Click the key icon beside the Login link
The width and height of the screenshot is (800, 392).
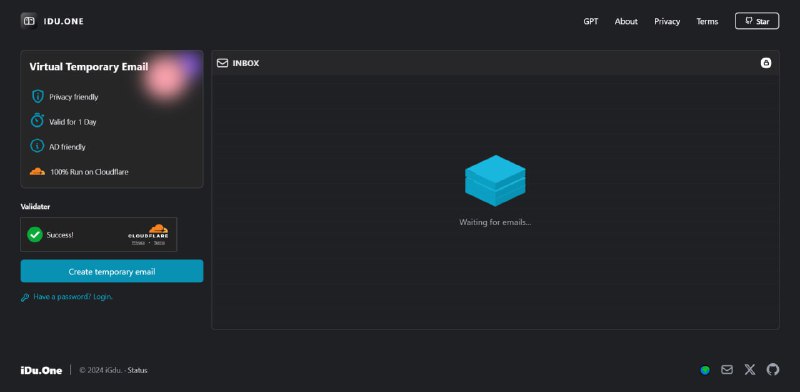point(24,297)
